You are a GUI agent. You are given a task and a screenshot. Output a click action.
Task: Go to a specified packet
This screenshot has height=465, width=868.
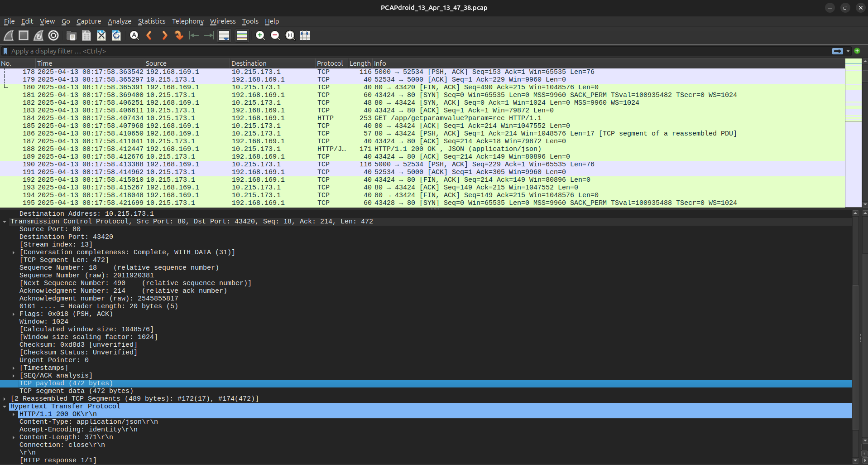click(x=179, y=35)
